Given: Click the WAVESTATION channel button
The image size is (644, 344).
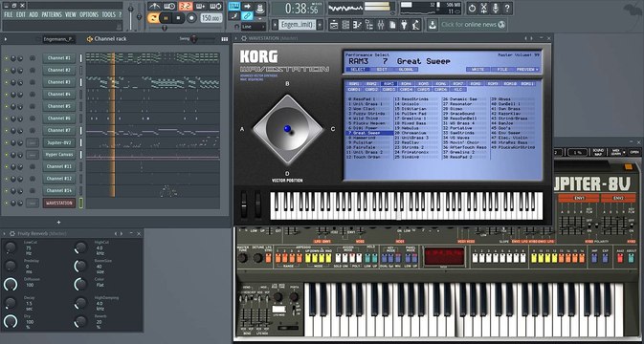Looking at the screenshot, I should click(x=58, y=203).
